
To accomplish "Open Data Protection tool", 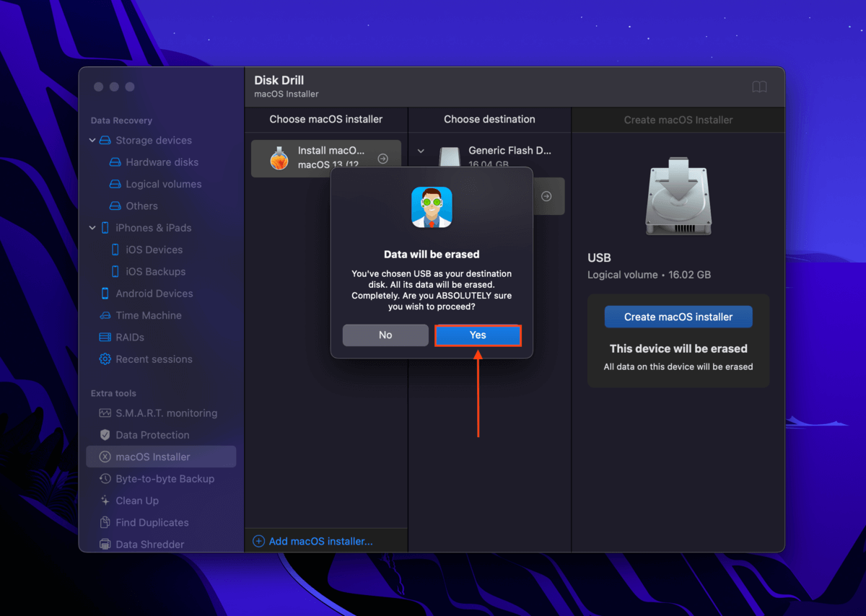I will click(152, 435).
